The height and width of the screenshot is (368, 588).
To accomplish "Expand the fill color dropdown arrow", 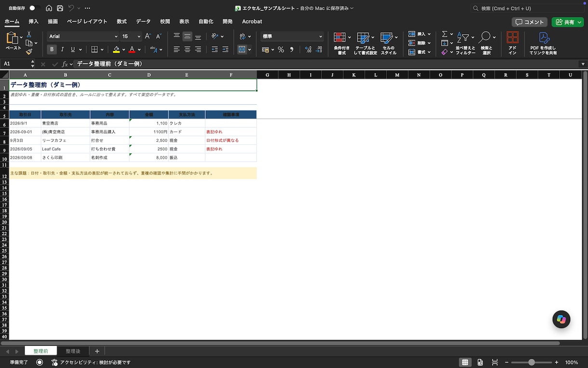I will pos(124,49).
